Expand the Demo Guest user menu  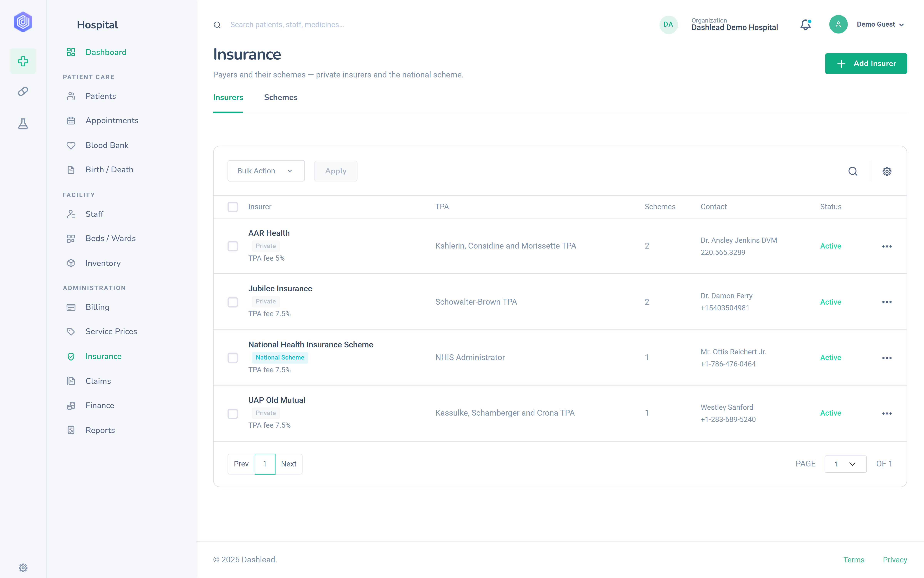880,24
